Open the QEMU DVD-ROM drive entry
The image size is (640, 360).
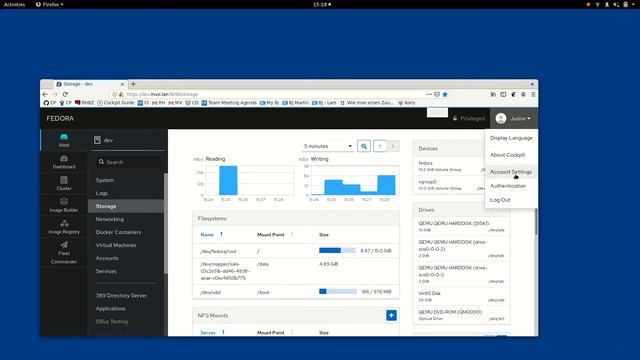(x=461, y=315)
